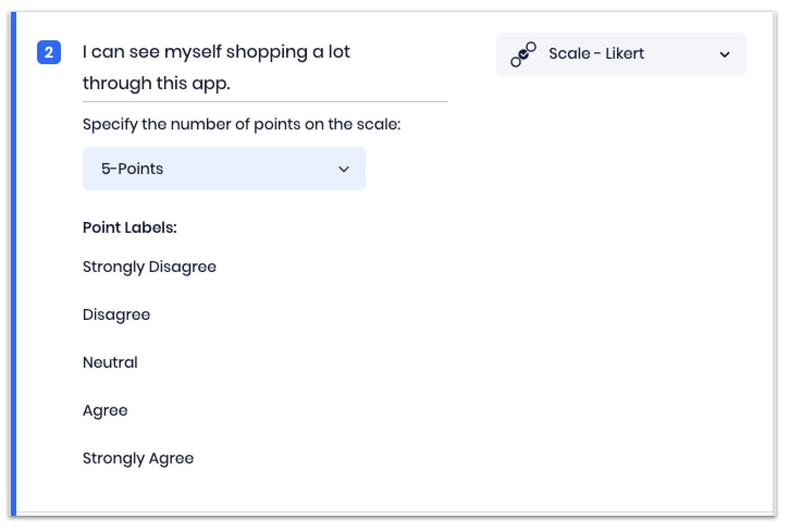Select the Agree label

(x=105, y=410)
